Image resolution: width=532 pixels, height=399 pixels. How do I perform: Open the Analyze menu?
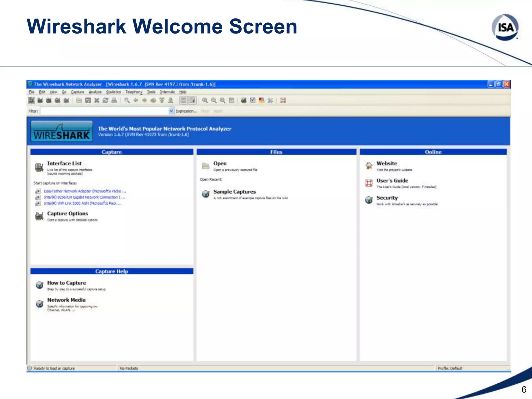(95, 92)
